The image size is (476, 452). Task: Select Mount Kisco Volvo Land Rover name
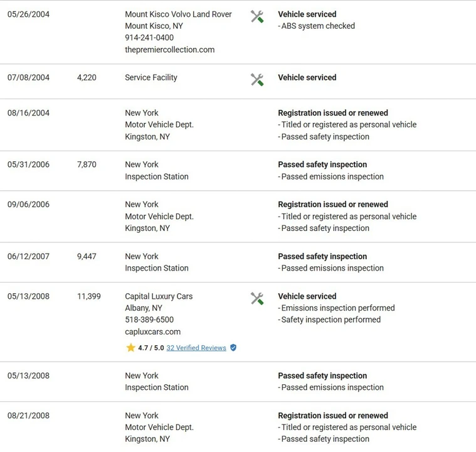click(x=178, y=14)
